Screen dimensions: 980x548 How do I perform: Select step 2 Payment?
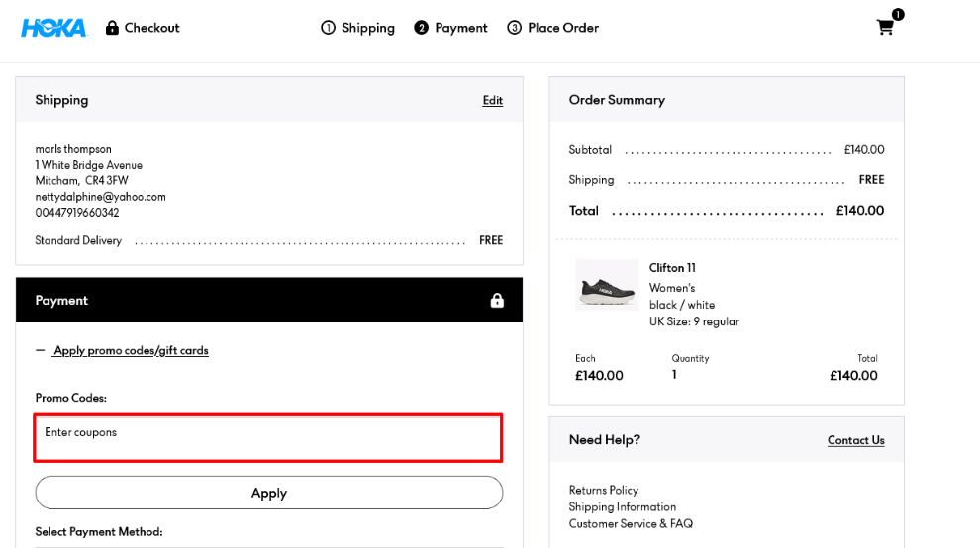450,28
